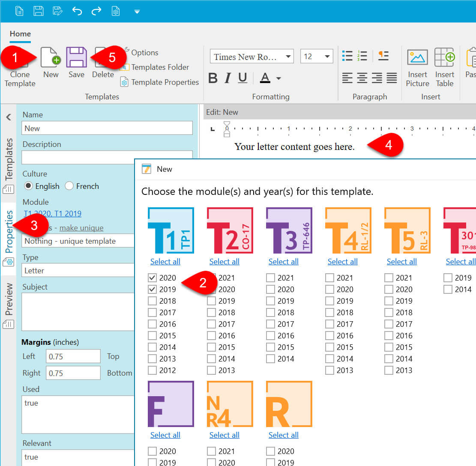
Task: Click the make unique link
Action: (81, 228)
